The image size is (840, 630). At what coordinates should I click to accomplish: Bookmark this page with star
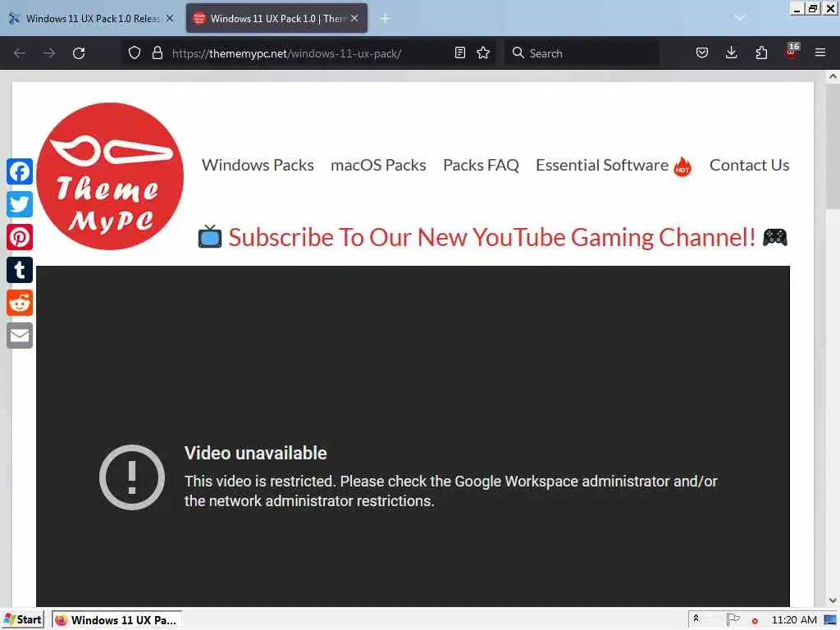pos(483,52)
